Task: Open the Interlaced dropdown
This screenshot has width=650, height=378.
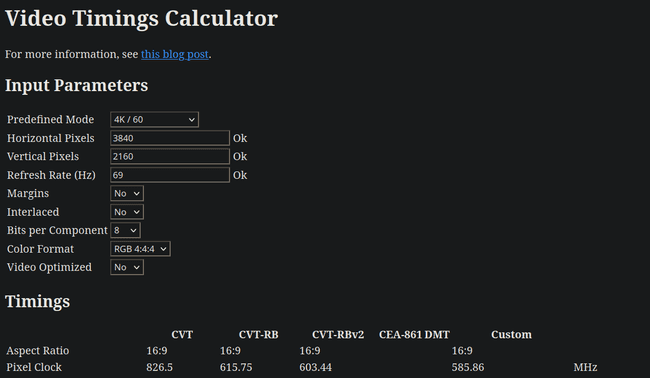Action: click(127, 212)
